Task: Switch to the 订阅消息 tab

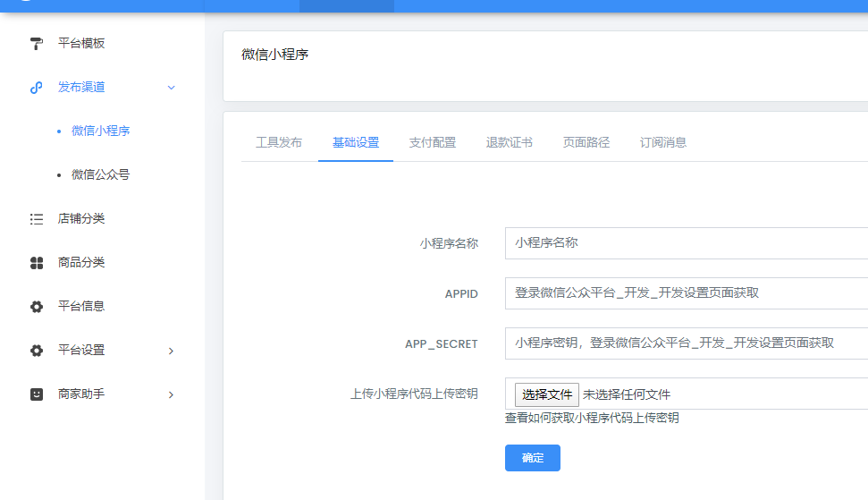Action: [x=663, y=142]
